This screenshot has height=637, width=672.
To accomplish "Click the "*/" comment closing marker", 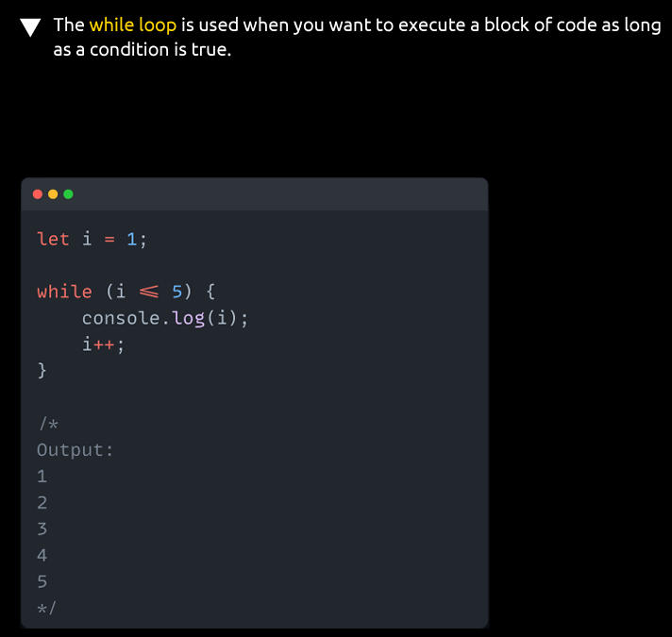I will tap(47, 607).
